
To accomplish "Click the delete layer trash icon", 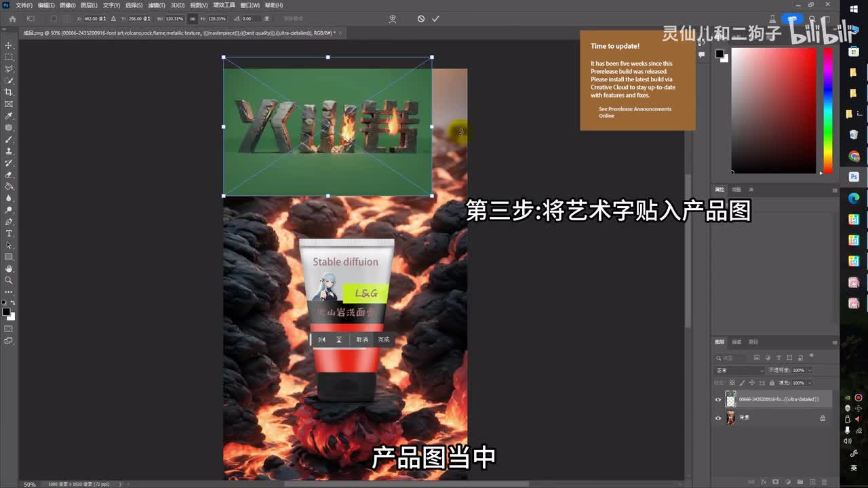I will [823, 482].
